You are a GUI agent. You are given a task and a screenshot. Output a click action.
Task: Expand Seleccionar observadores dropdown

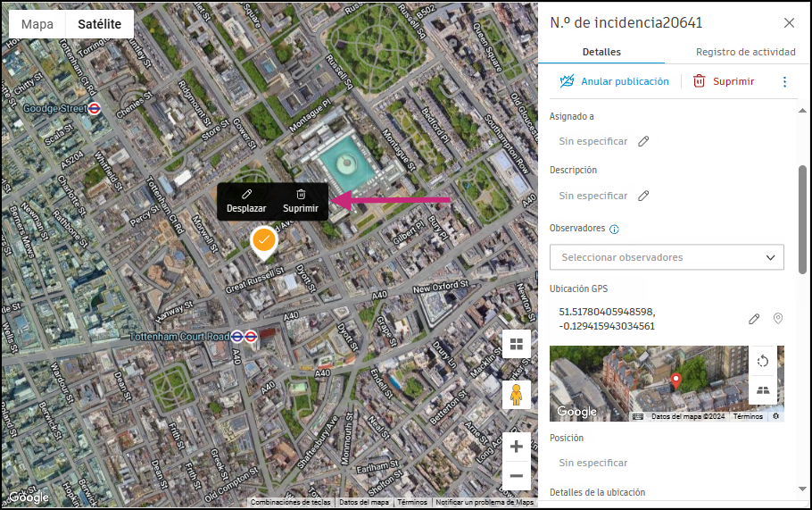[x=667, y=257]
